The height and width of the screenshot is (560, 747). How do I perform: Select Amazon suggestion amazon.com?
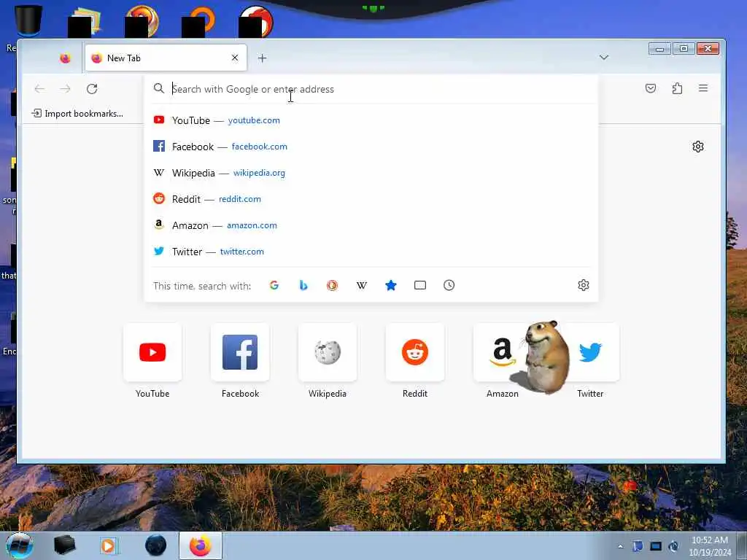[371, 225]
